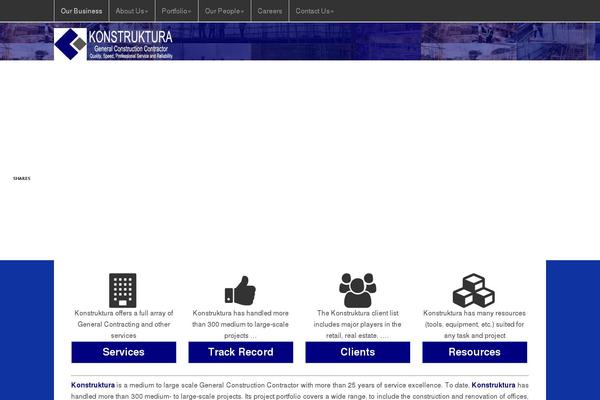Click the blue Resources button

tap(474, 352)
